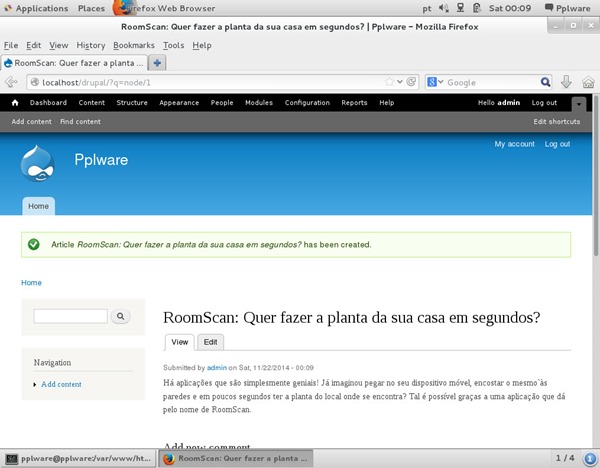Open the Edit menu in Firefox
The height and width of the screenshot is (468, 600).
(x=33, y=45)
